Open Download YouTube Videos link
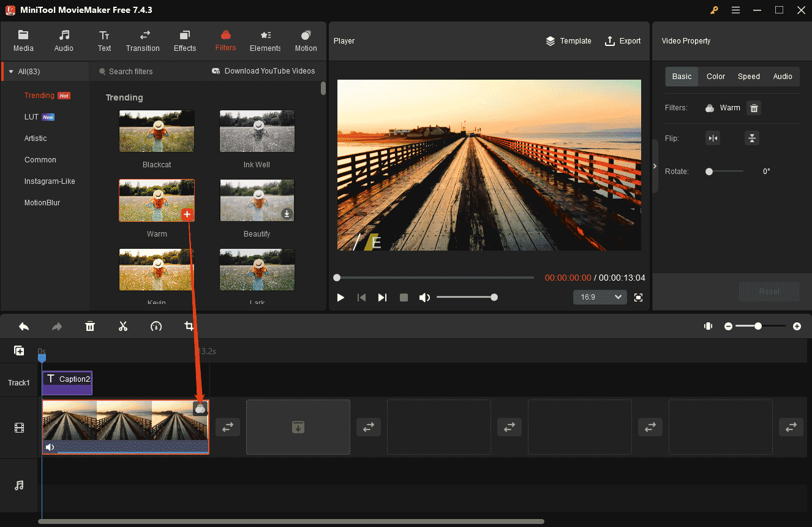 pos(263,71)
